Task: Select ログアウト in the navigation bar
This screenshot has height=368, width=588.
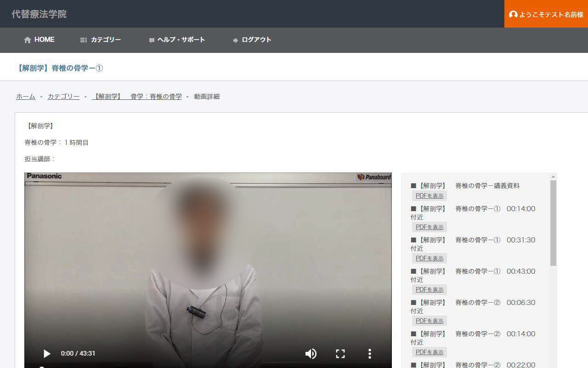Action: pos(256,40)
